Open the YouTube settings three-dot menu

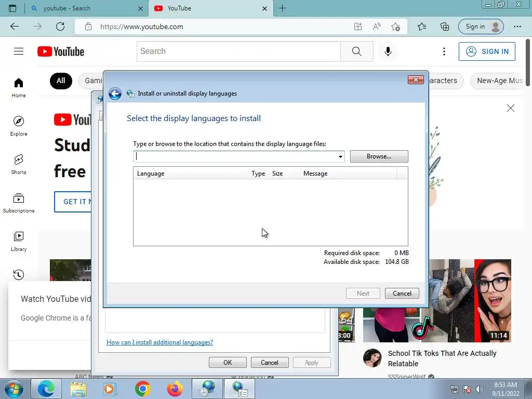(444, 51)
